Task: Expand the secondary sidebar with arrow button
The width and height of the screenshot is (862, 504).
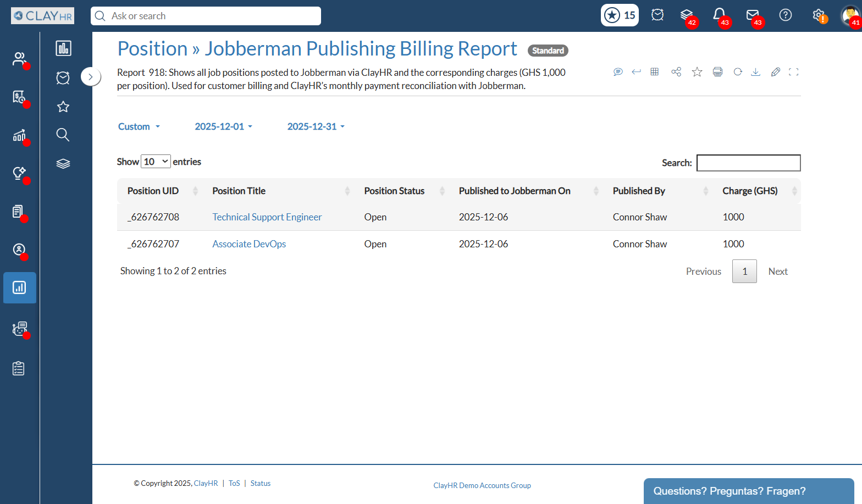Action: click(x=91, y=77)
